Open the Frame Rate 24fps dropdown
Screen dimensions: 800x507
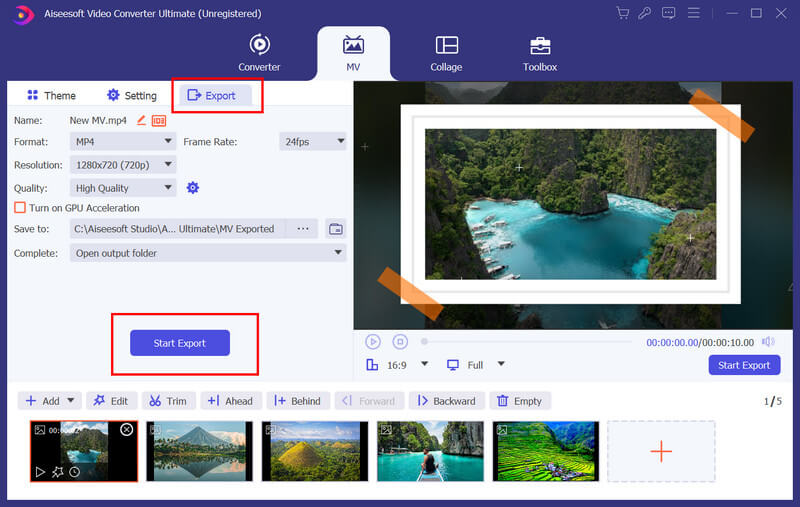pyautogui.click(x=313, y=141)
